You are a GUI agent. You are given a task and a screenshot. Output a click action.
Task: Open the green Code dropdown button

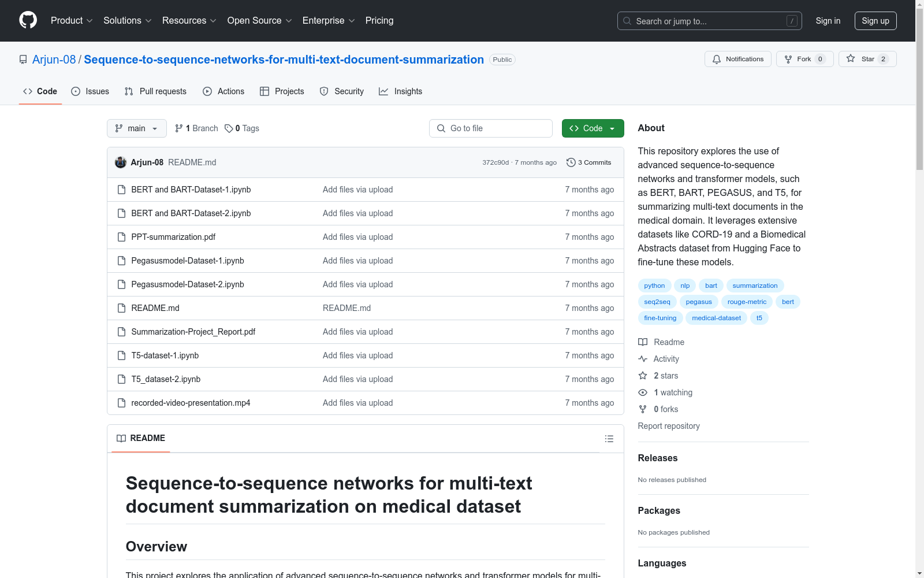coord(593,128)
